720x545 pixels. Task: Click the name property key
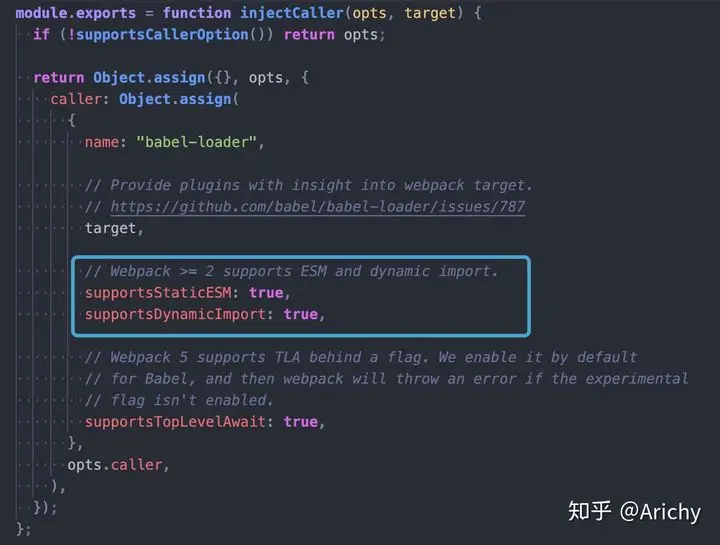[102, 142]
